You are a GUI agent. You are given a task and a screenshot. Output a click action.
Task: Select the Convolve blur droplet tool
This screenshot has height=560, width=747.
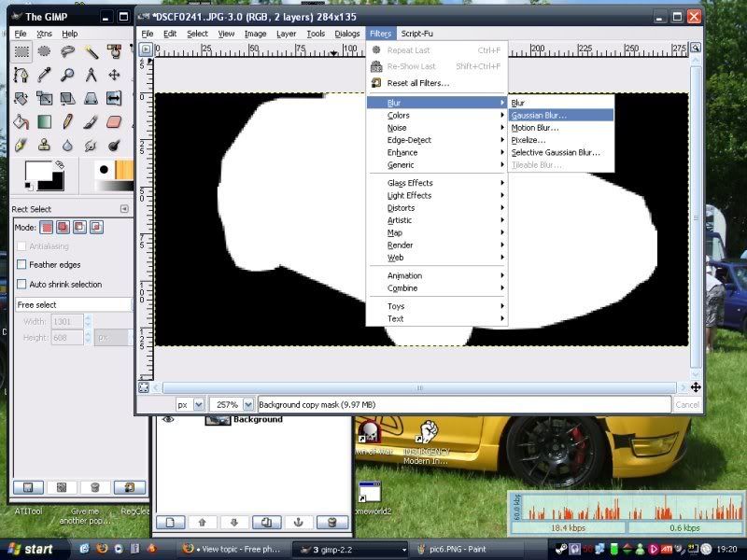pyautogui.click(x=67, y=146)
